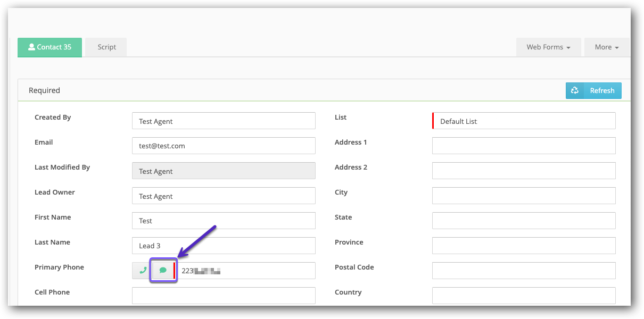
Task: Focus the Country input field
Action: pyautogui.click(x=524, y=296)
